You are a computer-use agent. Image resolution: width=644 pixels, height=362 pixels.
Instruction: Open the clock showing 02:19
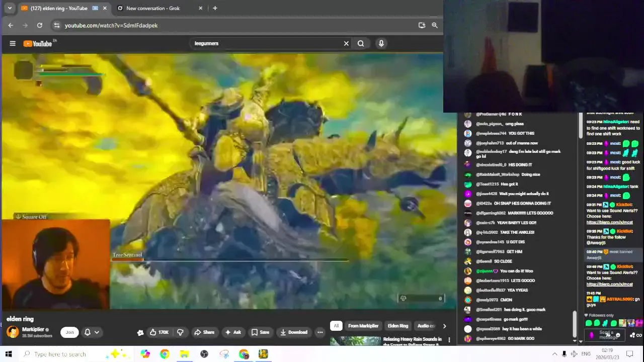pos(607,354)
